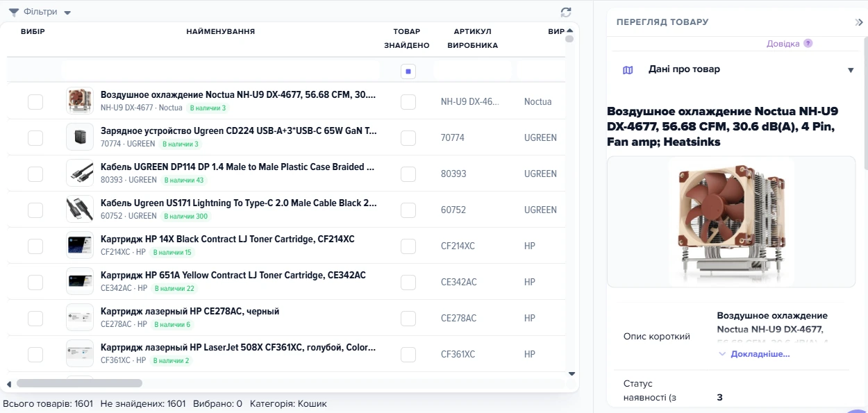Collapse the Дані про товар section
This screenshot has height=413, width=868.
click(851, 70)
